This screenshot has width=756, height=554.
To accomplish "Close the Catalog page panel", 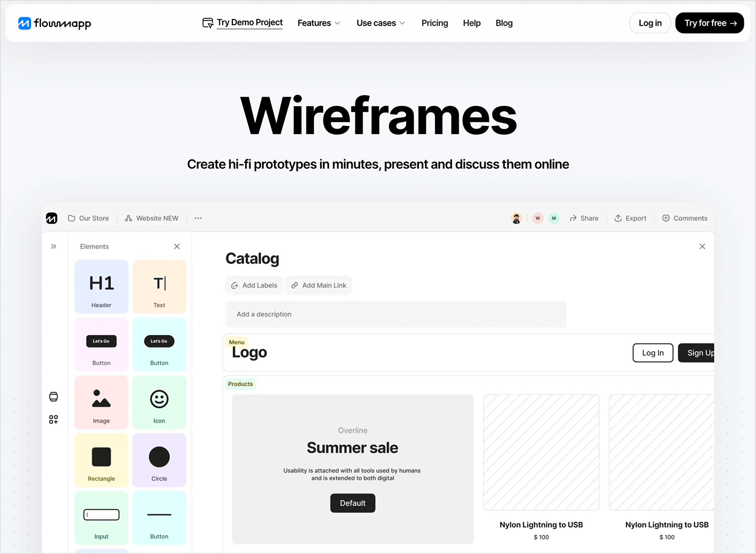I will (703, 246).
